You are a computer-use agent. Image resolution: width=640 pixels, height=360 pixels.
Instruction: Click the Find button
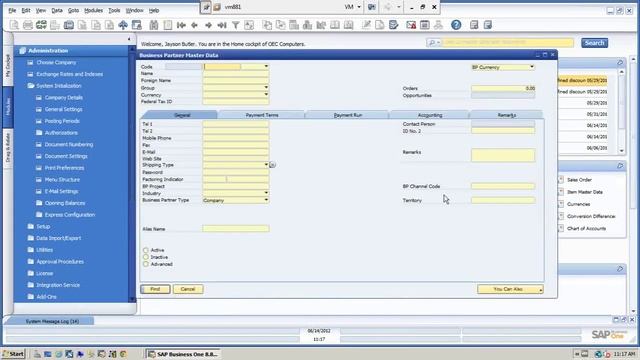click(155, 289)
